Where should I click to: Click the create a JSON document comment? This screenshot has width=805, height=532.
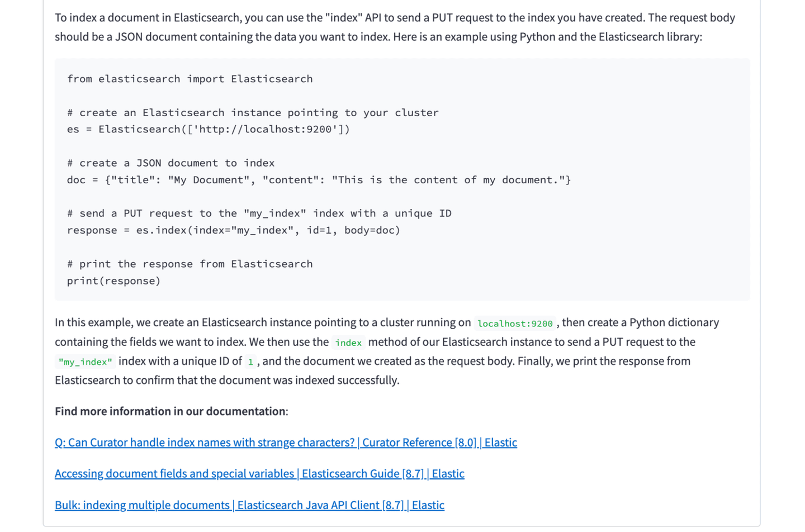coord(171,163)
